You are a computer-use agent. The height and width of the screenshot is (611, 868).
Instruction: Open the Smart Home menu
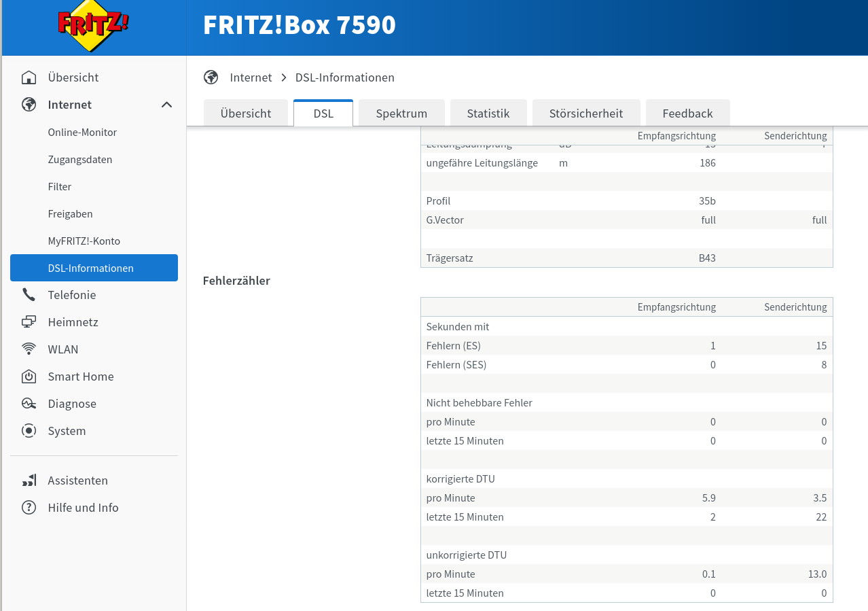[81, 377]
